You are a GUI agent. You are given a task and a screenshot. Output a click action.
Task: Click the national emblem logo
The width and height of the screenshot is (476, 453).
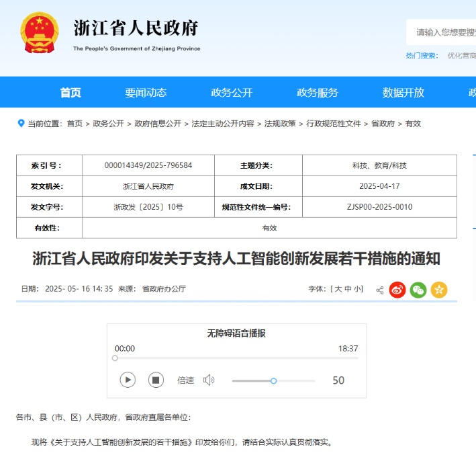tap(40, 32)
